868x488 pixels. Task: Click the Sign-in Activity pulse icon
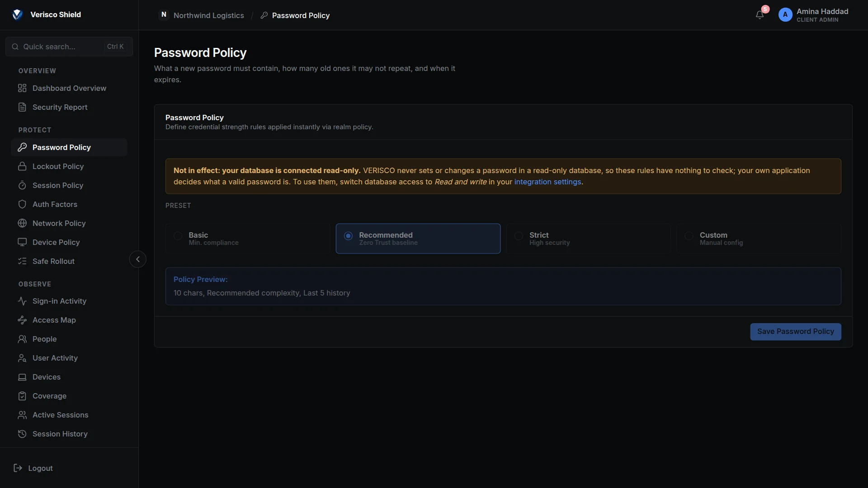[x=22, y=301]
